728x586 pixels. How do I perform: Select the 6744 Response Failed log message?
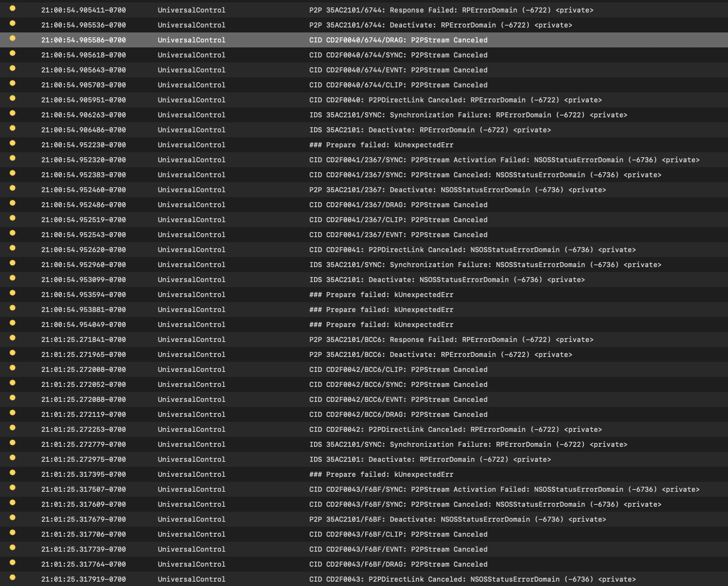[451, 10]
